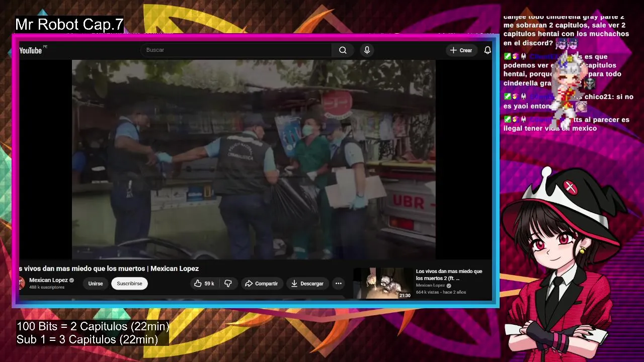Open the three-dot more actions menu
The image size is (644, 362).
click(x=339, y=284)
